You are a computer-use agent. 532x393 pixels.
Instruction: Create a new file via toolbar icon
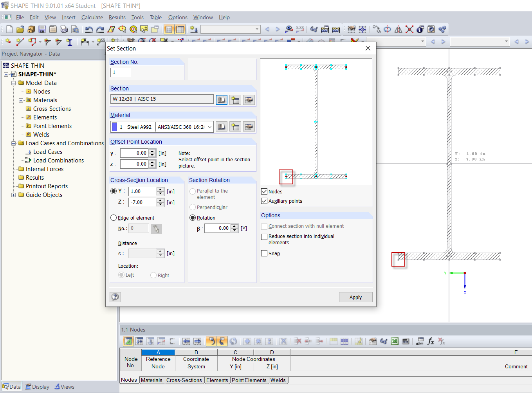point(9,29)
